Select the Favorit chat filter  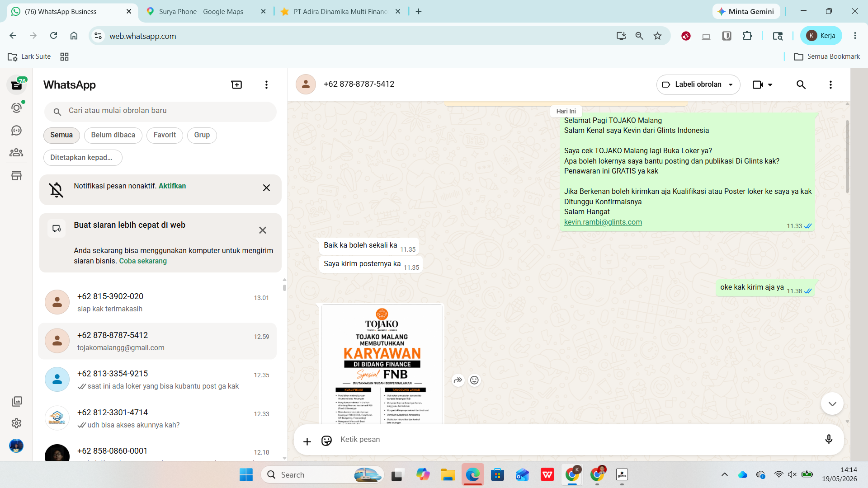pos(165,135)
